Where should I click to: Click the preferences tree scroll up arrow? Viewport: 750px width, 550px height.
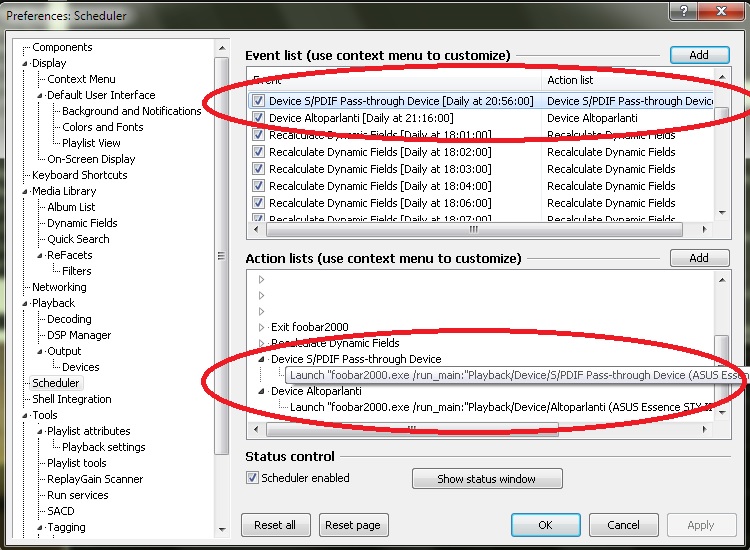(x=222, y=48)
